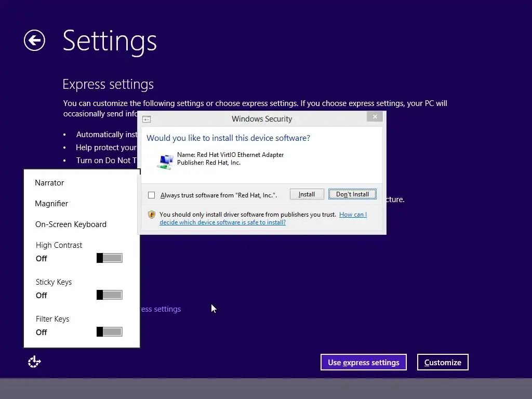Click the Windows Security title text
This screenshot has width=532, height=399.
(262, 119)
